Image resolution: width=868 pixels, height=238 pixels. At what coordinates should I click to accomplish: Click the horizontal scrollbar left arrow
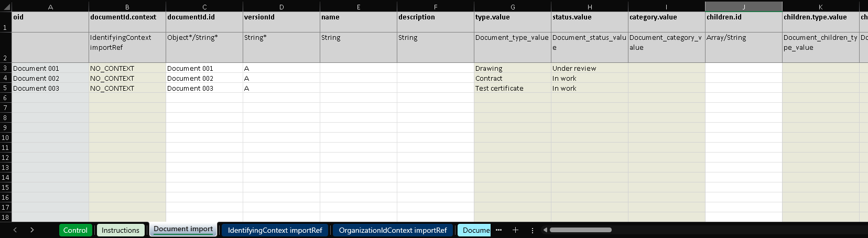(x=545, y=230)
